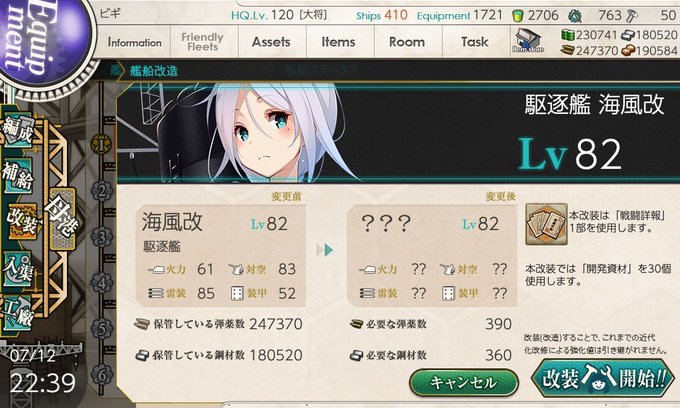Open the Room menu tab
The width and height of the screenshot is (680, 408).
point(407,42)
